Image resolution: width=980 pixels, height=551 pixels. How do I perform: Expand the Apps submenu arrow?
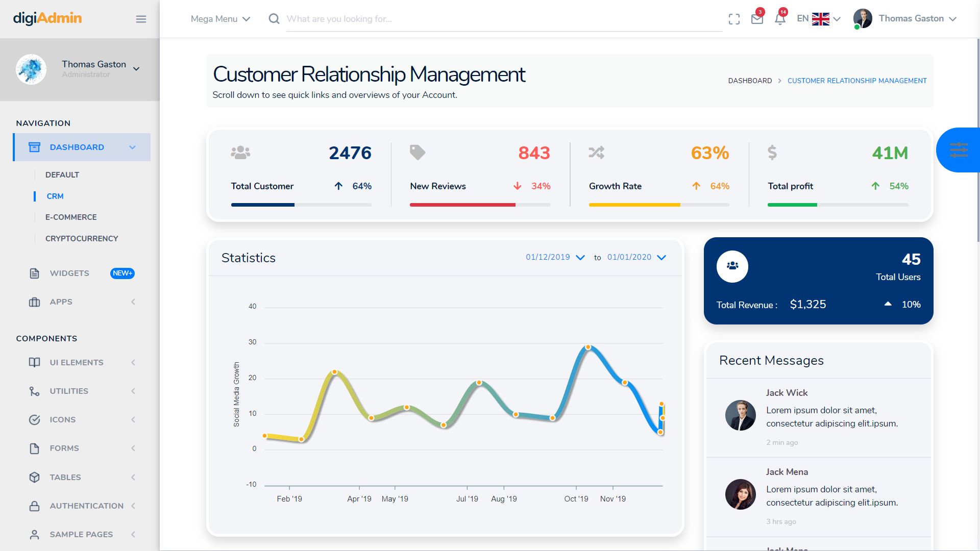pos(133,302)
